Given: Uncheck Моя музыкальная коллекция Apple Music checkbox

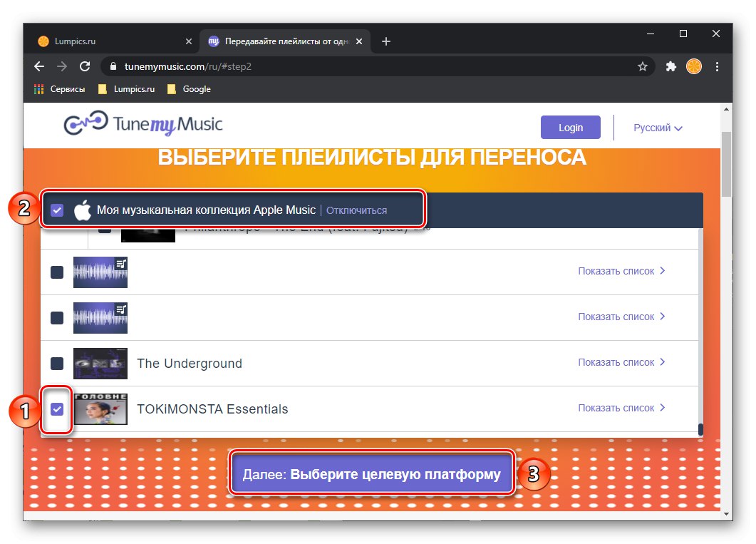Looking at the screenshot, I should [x=57, y=210].
